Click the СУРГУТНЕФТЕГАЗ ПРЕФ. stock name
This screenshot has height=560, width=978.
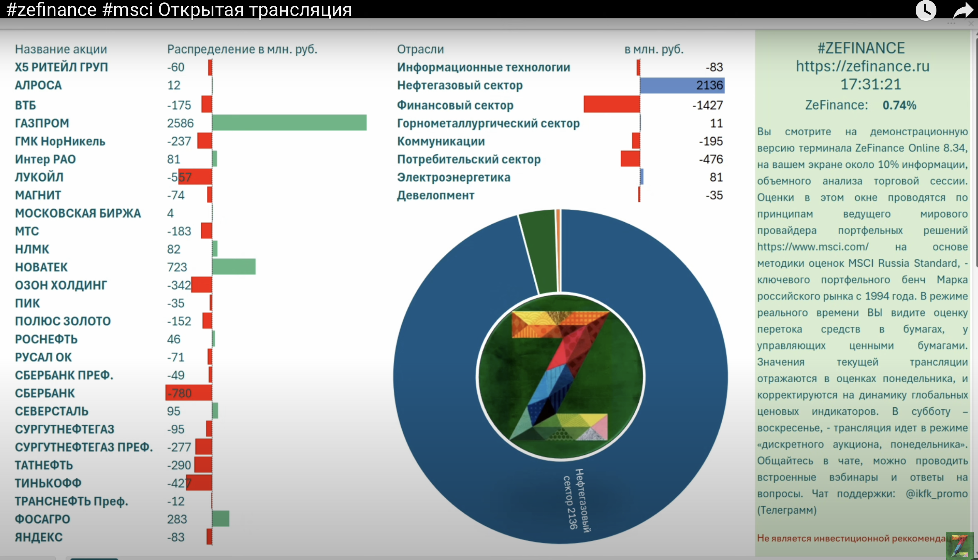[84, 447]
